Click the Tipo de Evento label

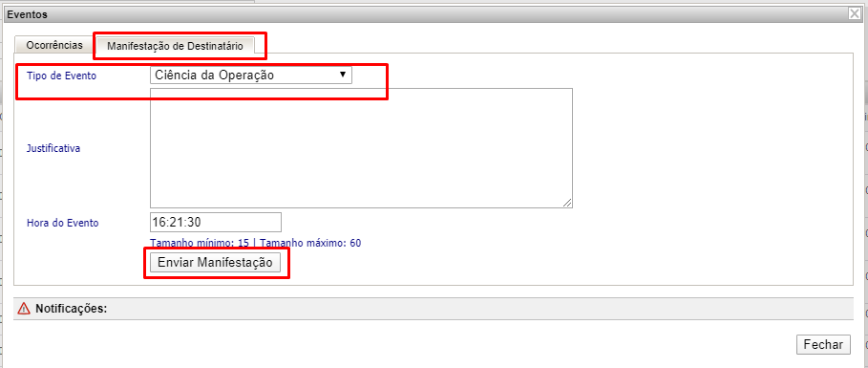[x=61, y=76]
